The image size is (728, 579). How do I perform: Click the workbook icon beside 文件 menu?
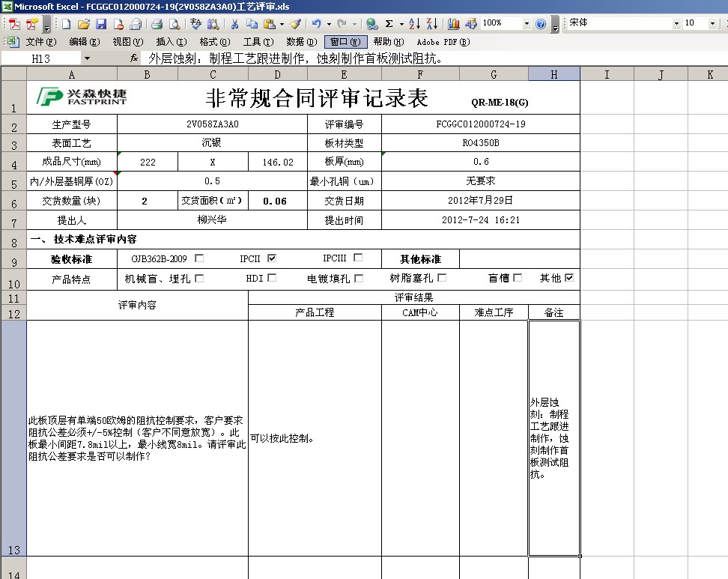13,42
